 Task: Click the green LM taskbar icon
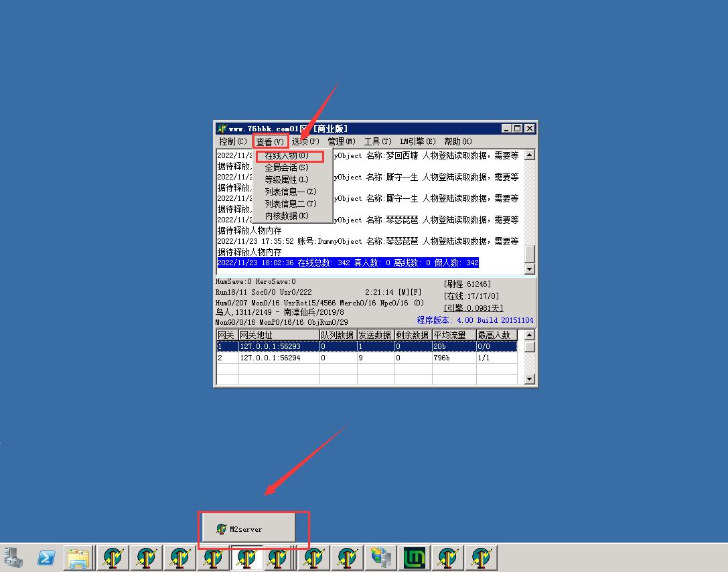coord(414,557)
